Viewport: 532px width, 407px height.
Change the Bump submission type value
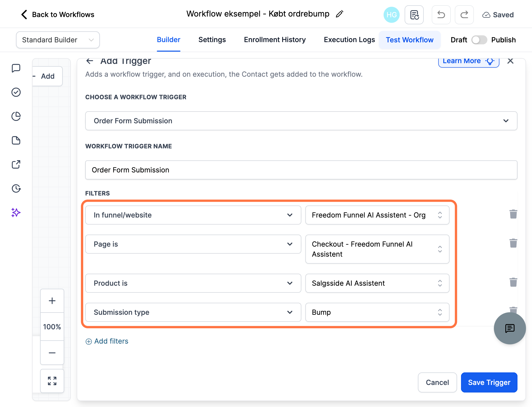point(377,312)
